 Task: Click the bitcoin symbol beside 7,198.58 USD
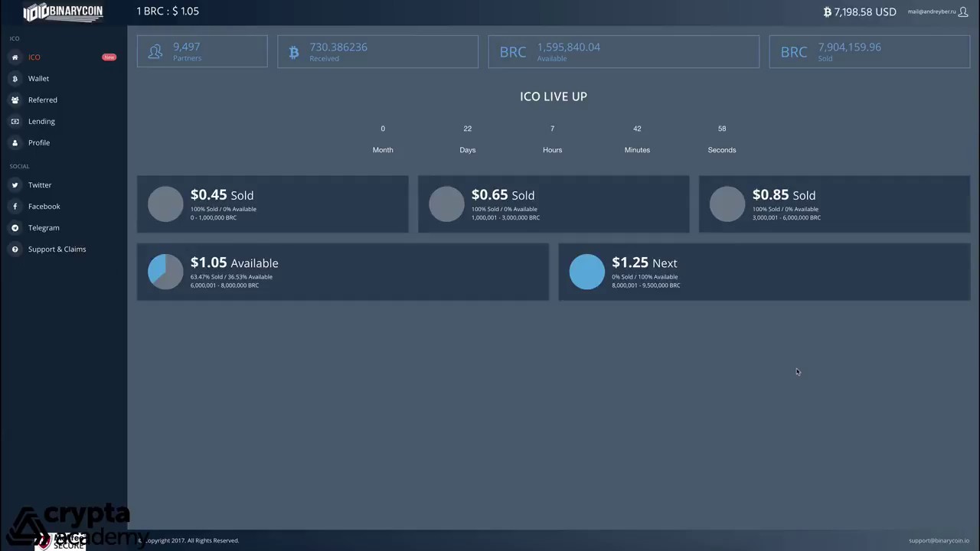click(828, 11)
